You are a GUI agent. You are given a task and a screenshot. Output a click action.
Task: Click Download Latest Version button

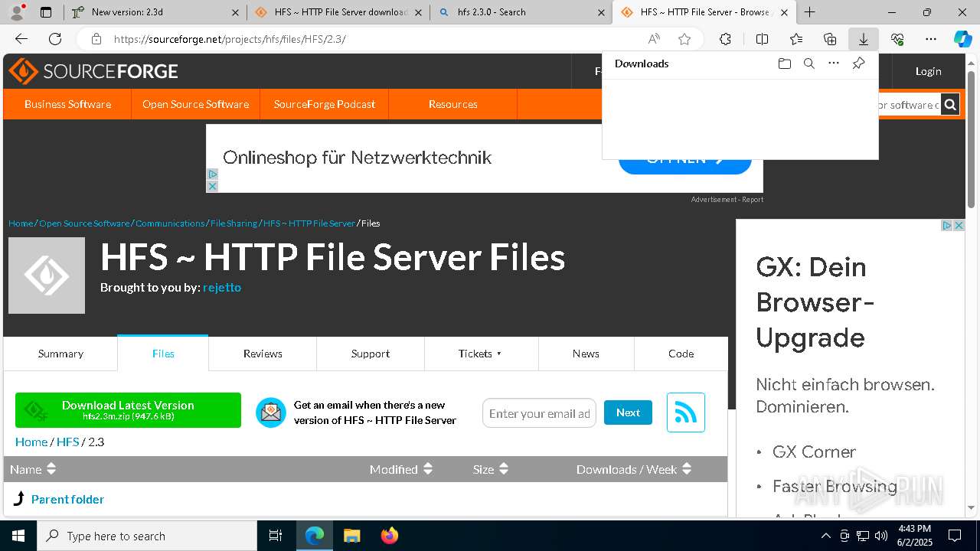(128, 410)
